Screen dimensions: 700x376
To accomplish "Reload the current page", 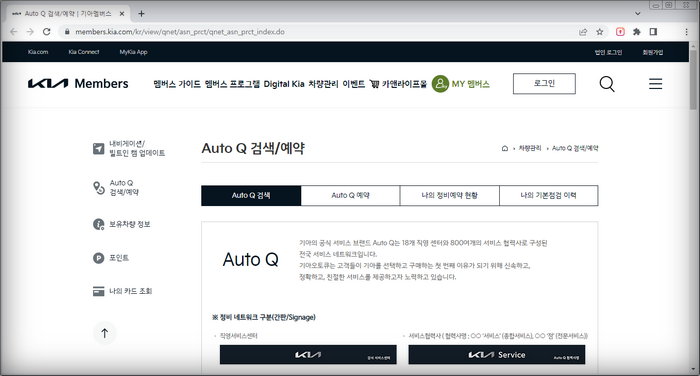I will tap(46, 32).
